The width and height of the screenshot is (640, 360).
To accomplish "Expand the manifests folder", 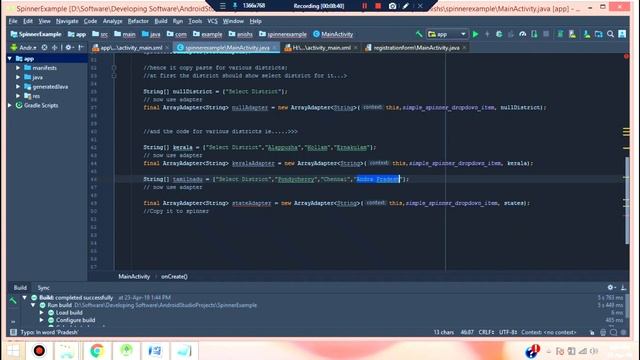I will click(x=18, y=68).
